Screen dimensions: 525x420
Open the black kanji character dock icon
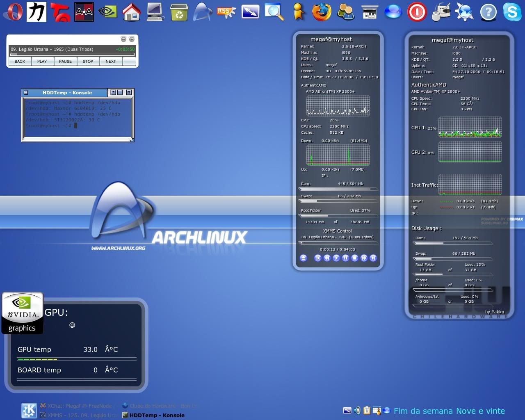(x=37, y=12)
